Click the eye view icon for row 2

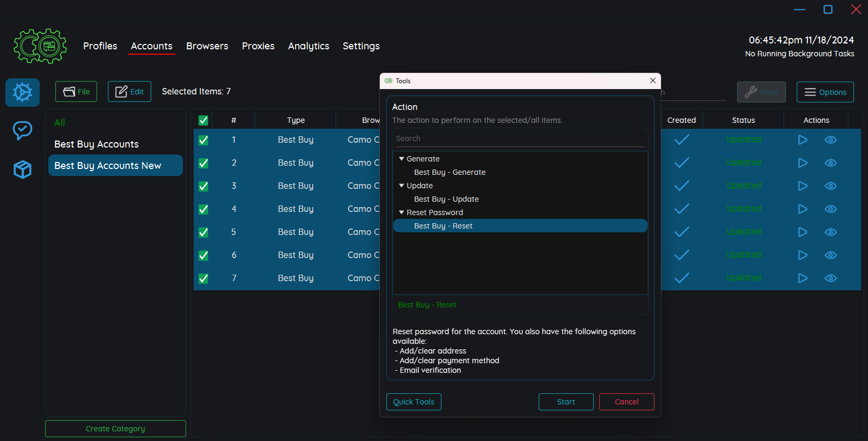[x=830, y=163]
